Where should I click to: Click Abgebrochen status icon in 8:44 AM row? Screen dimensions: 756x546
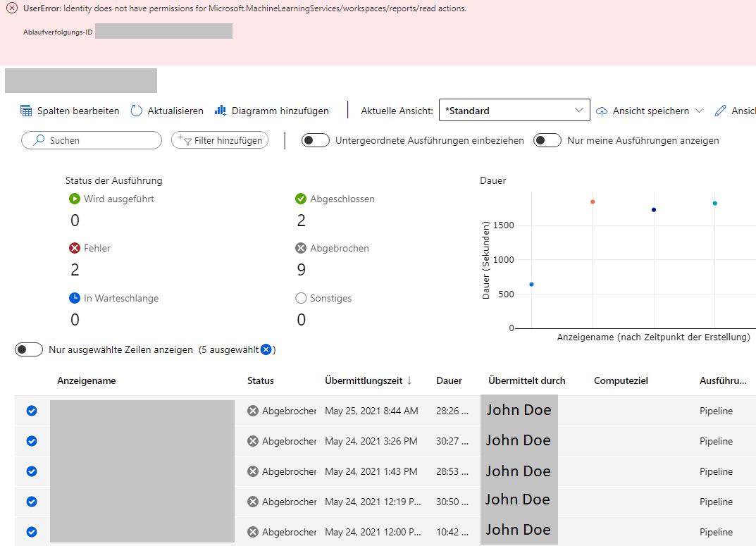[253, 411]
